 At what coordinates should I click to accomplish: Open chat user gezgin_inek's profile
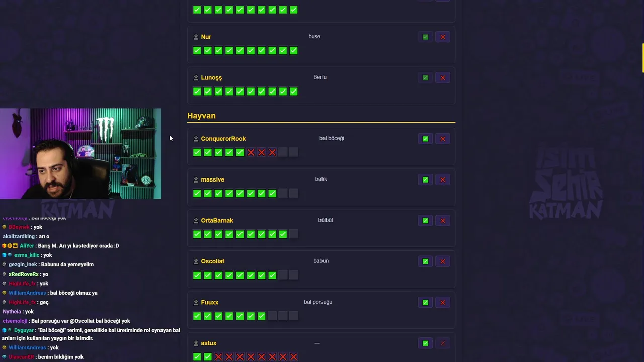coord(23,264)
